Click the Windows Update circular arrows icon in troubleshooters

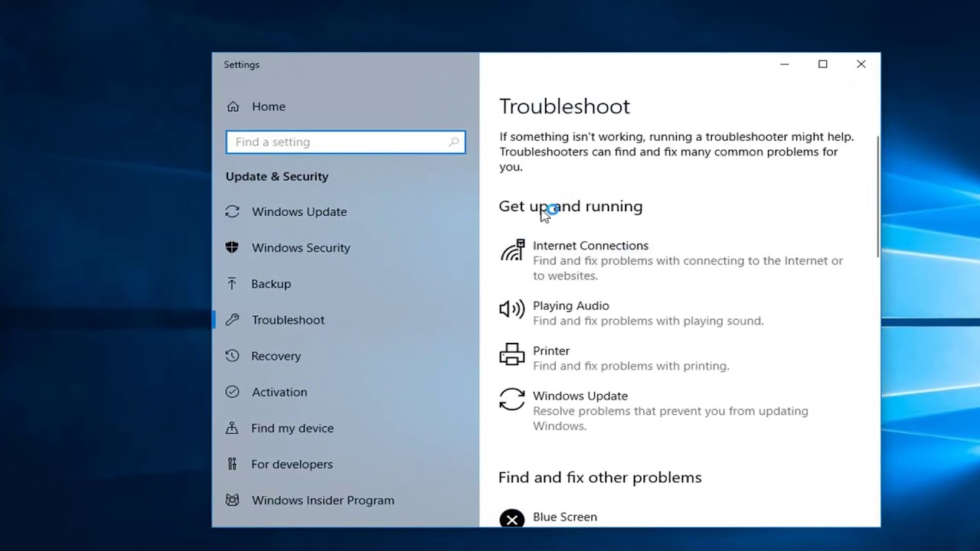(x=512, y=399)
